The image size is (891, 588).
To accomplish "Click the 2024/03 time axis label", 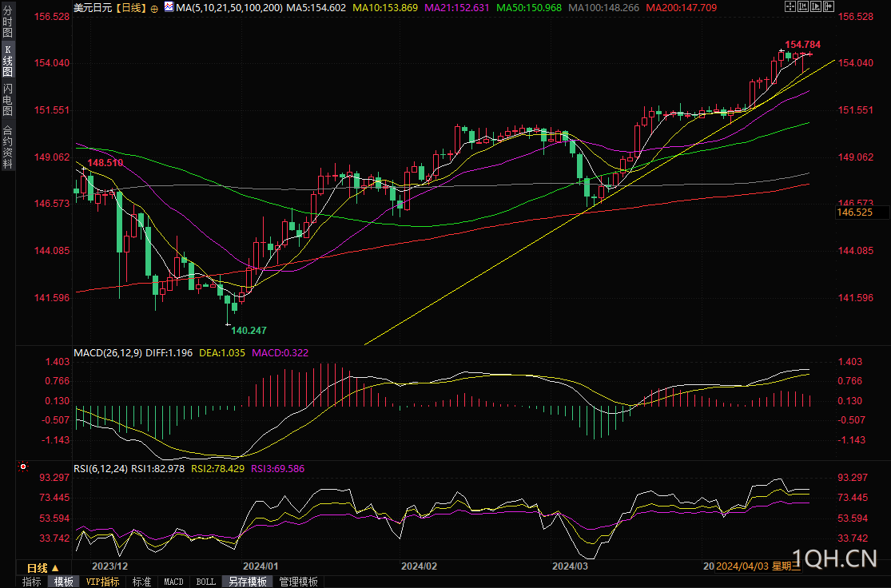I will pos(570,566).
